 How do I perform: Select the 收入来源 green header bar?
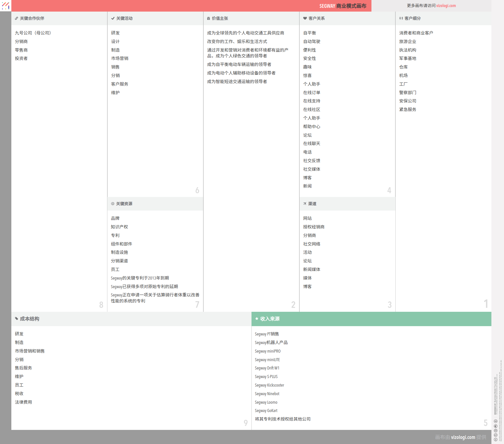[x=371, y=319]
